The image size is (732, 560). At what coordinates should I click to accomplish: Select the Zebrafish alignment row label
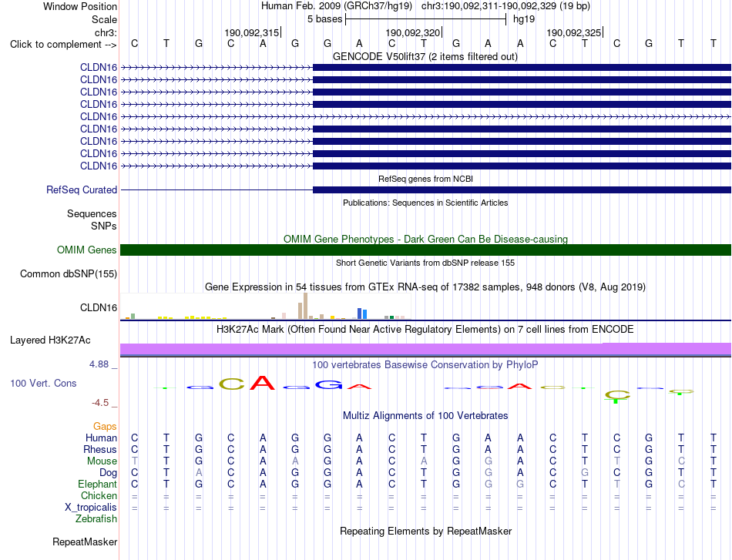[x=96, y=519]
